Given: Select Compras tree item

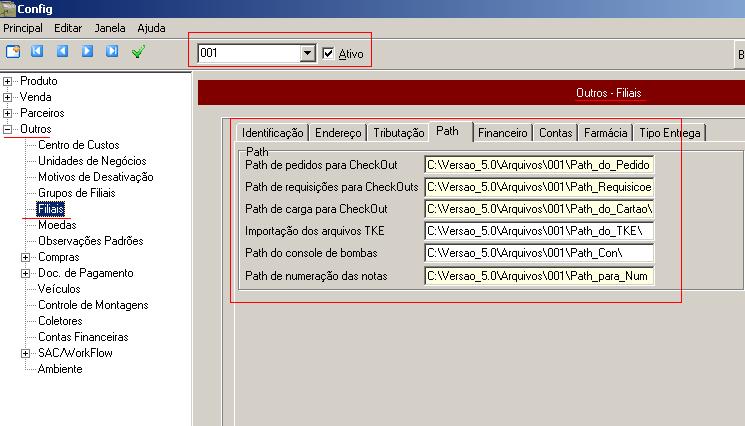Looking at the screenshot, I should [x=58, y=257].
